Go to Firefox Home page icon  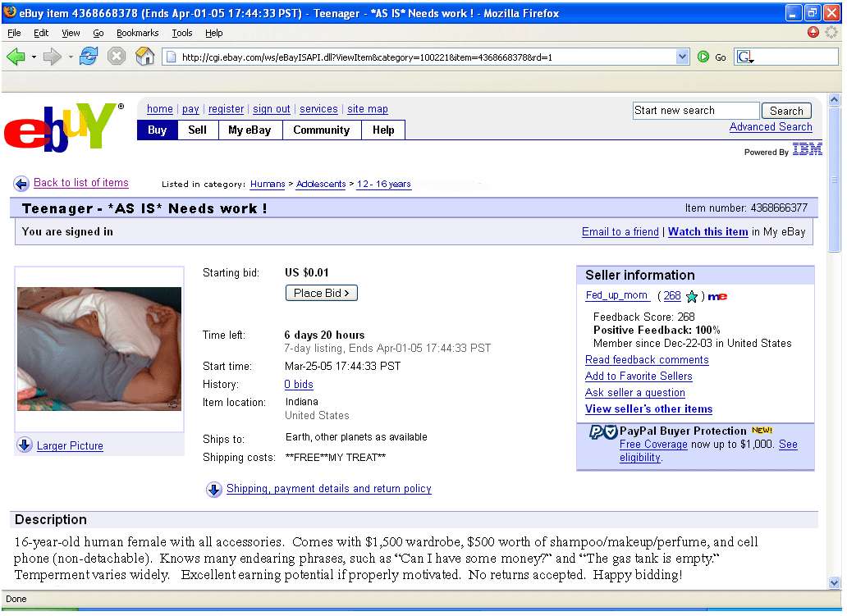(144, 56)
